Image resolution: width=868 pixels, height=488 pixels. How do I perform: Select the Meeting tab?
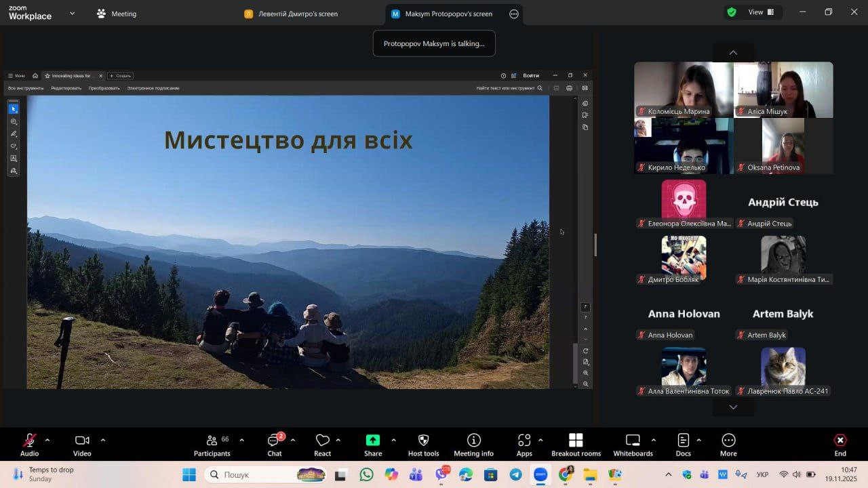pyautogui.click(x=117, y=14)
